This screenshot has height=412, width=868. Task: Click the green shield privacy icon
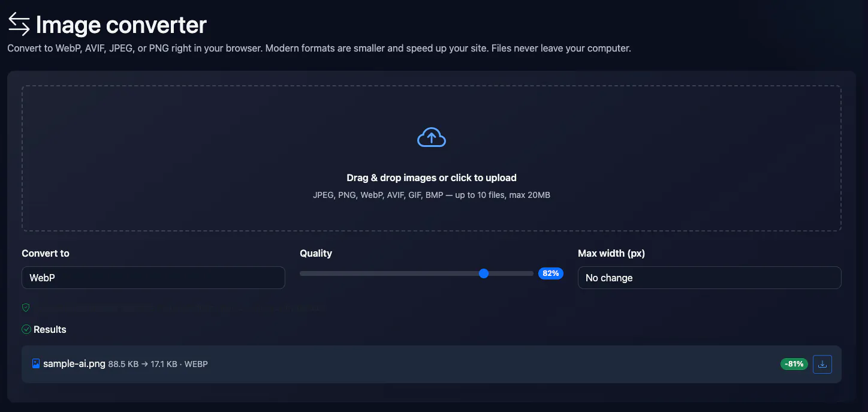[x=26, y=308]
